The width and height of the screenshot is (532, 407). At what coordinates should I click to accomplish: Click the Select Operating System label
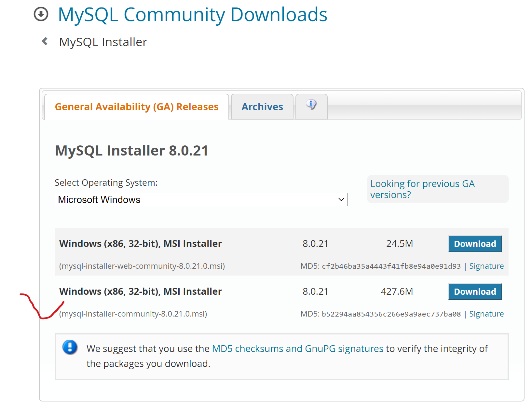[x=106, y=183]
